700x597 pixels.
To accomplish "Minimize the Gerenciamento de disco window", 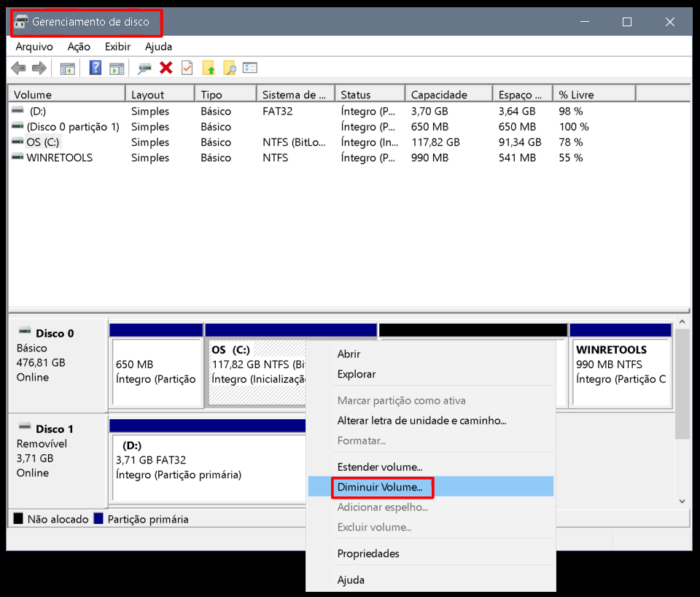I will coord(585,21).
